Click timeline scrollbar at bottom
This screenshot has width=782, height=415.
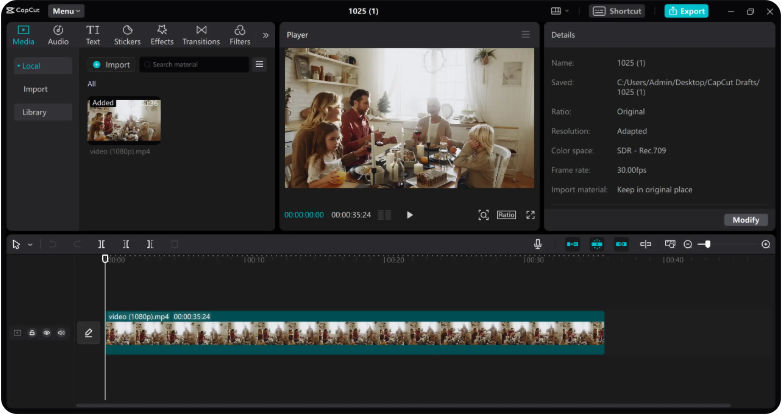tap(403, 406)
